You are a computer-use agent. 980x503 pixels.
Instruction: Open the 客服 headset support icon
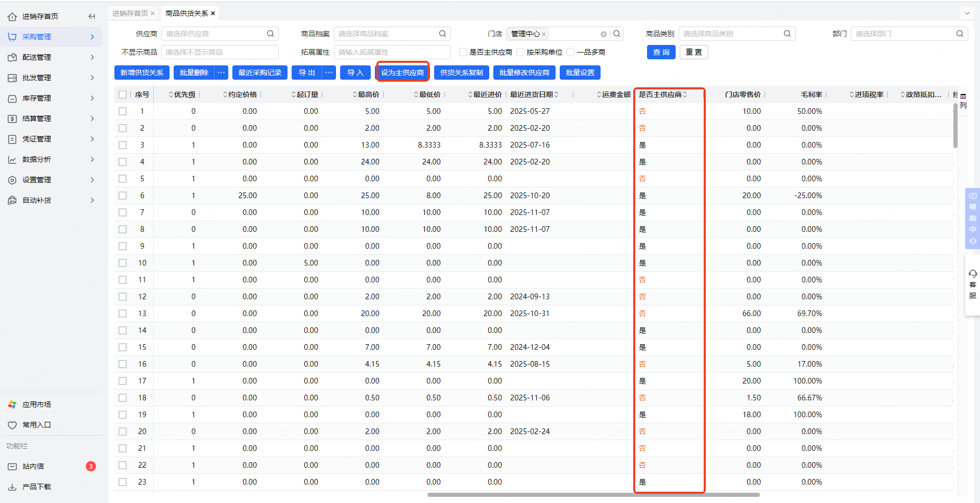[972, 274]
